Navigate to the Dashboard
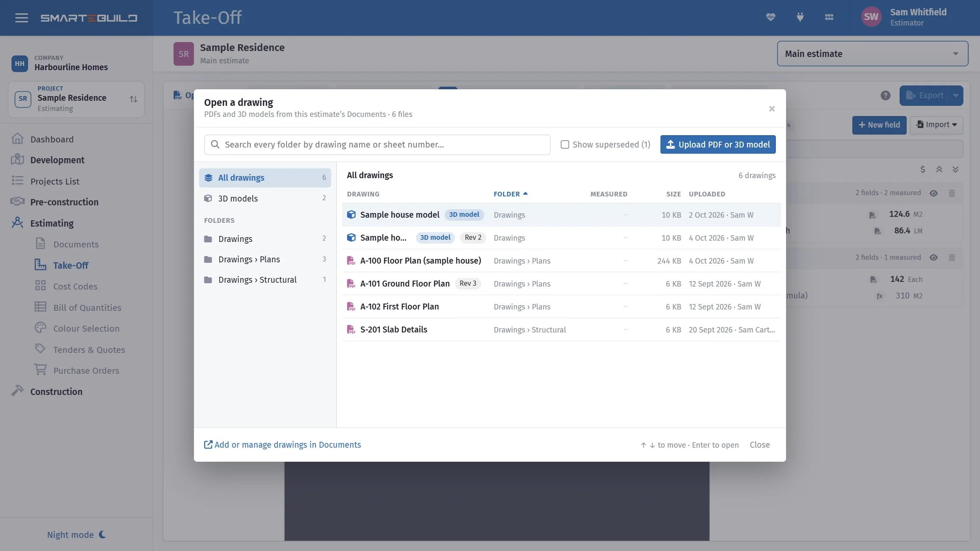Image resolution: width=980 pixels, height=551 pixels. [x=52, y=139]
